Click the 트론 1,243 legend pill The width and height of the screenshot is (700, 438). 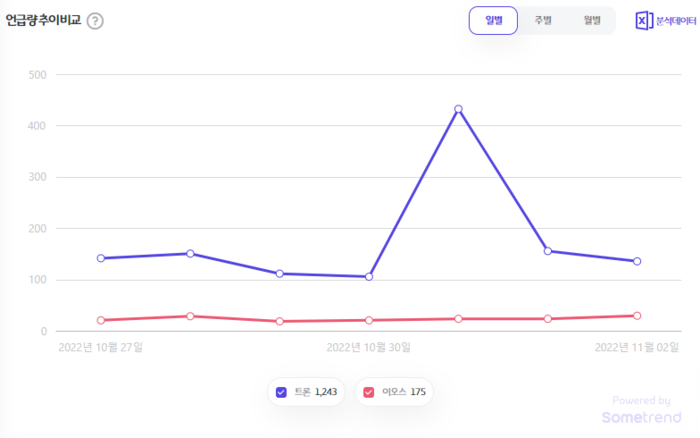306,391
